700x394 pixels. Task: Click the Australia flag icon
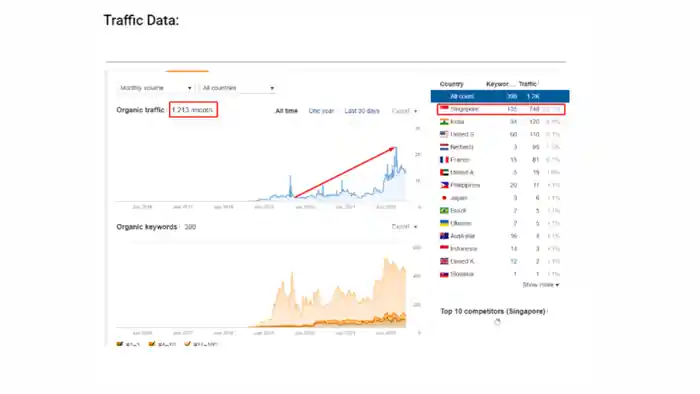[444, 236]
